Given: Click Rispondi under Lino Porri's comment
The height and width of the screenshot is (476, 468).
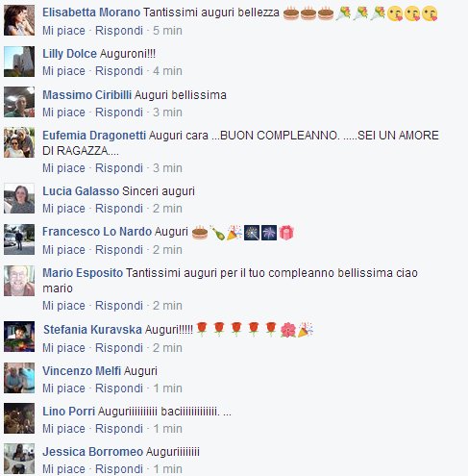Looking at the screenshot, I should [119, 429].
